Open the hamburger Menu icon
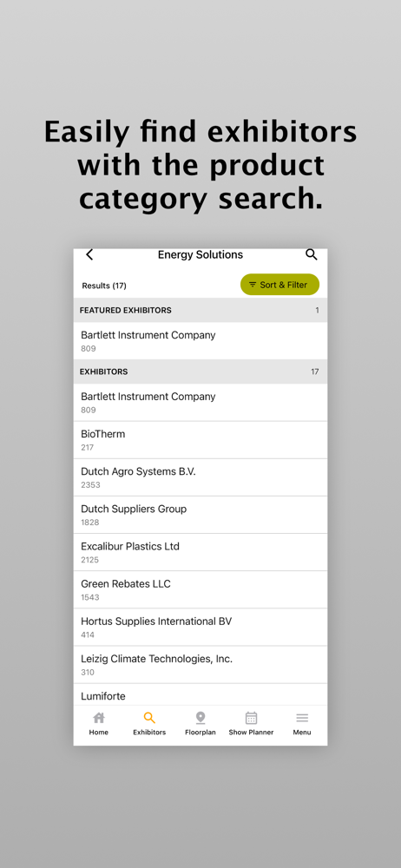 tap(302, 718)
